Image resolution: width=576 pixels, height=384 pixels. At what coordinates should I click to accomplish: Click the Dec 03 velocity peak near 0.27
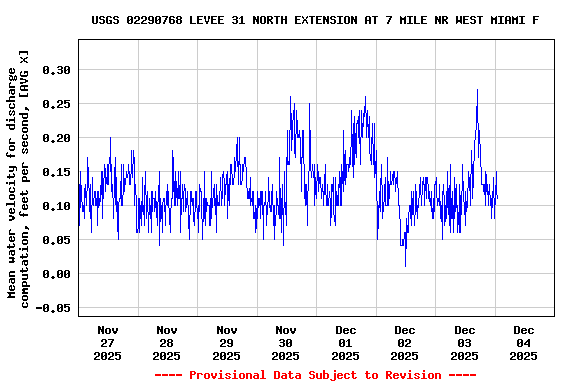477,90
